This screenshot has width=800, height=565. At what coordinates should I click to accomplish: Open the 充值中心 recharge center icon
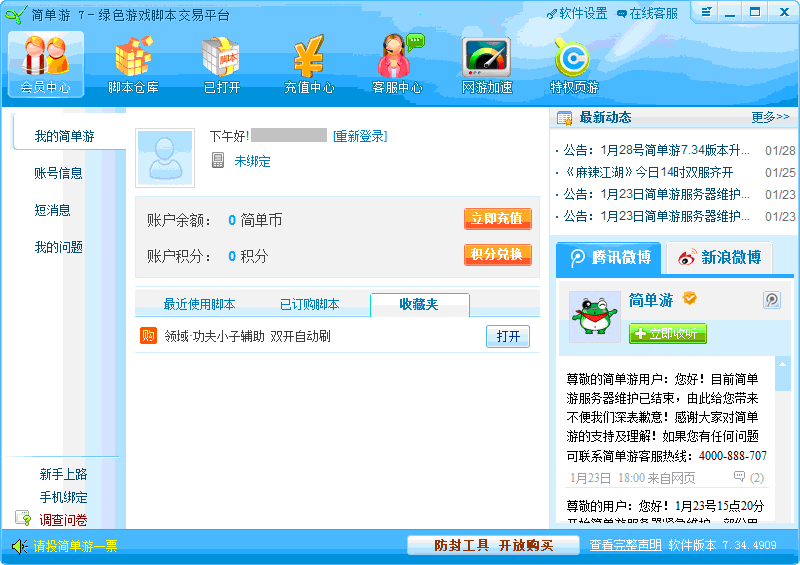pos(309,64)
